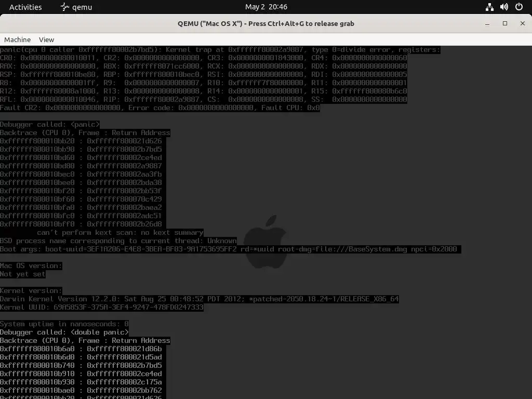
Task: Click the 'Fault CR2' error code line
Action: coord(160,108)
